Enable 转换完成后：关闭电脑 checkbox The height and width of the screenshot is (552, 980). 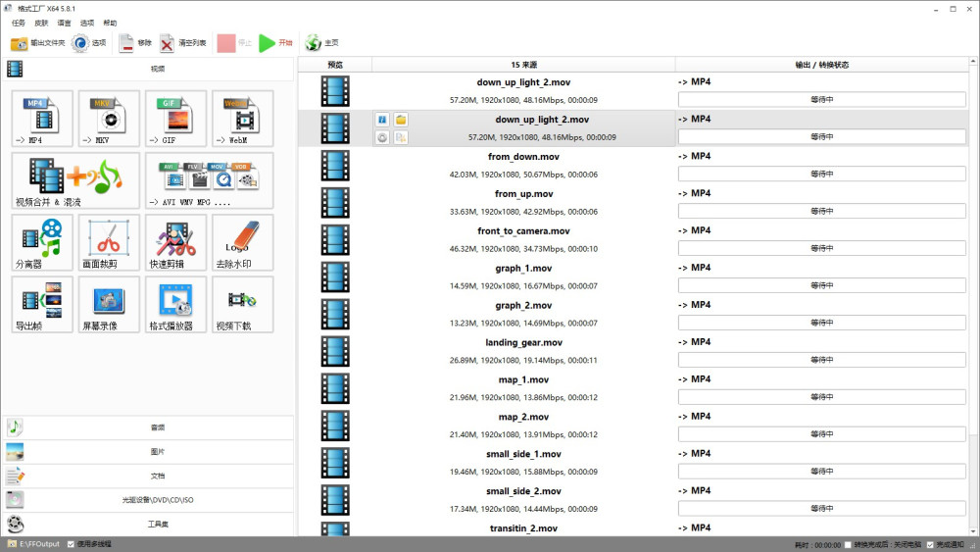(848, 544)
